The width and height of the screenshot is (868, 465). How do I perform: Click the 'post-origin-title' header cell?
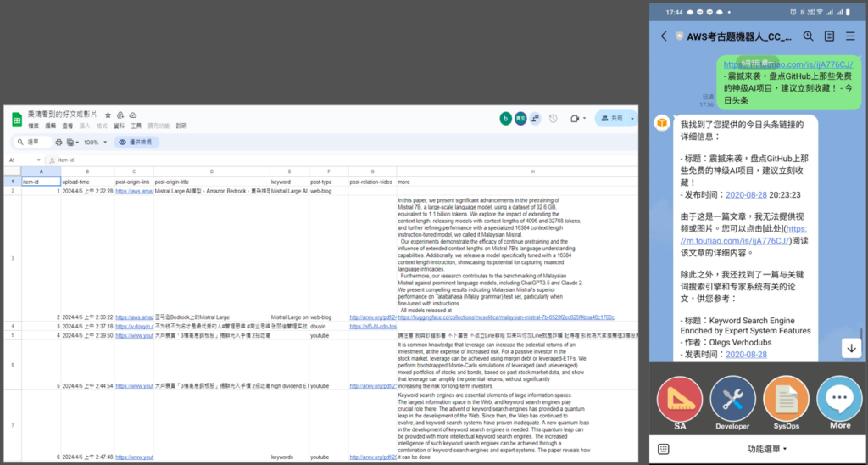coord(211,182)
